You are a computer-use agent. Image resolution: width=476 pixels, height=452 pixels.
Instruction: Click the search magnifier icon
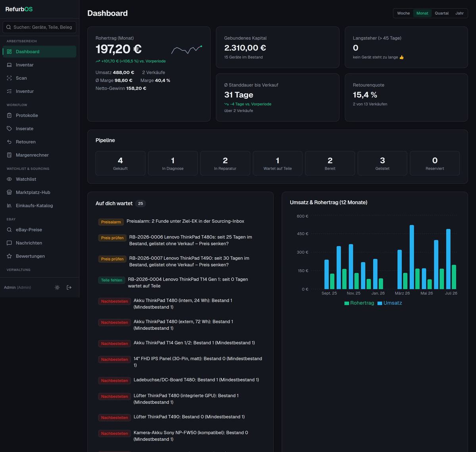(9, 27)
